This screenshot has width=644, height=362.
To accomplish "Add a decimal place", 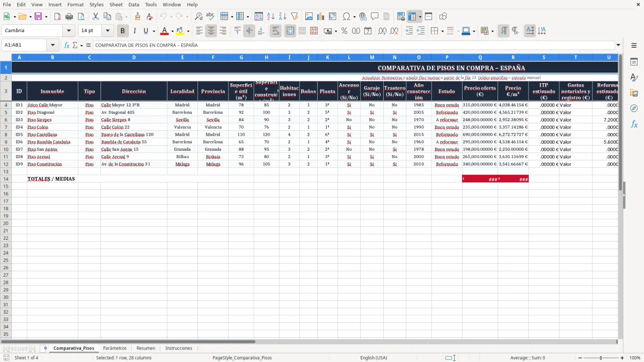I will coord(382,31).
